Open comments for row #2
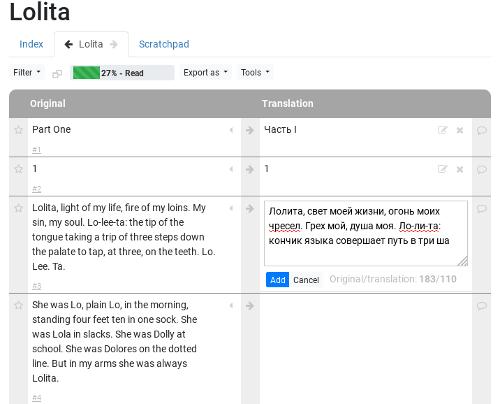 (482, 169)
